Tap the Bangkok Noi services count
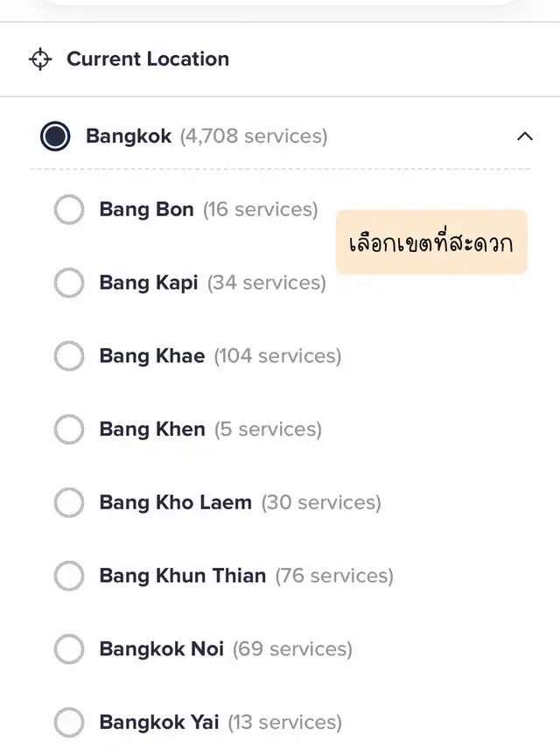 [x=292, y=649]
